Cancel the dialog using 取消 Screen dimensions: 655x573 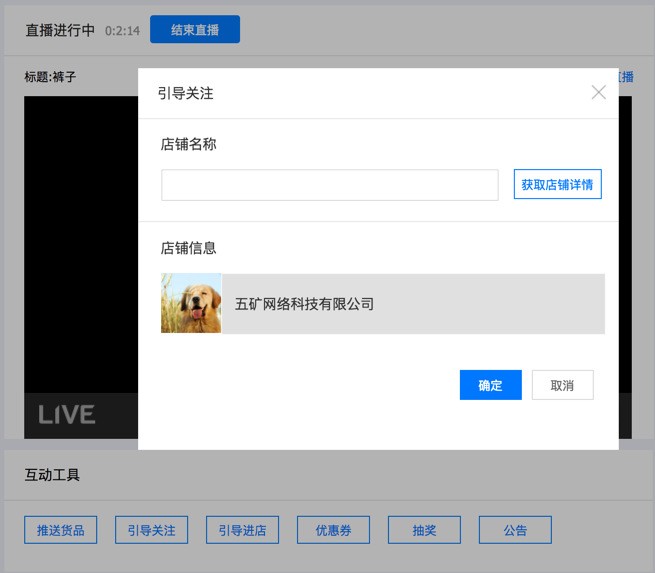pyautogui.click(x=562, y=385)
